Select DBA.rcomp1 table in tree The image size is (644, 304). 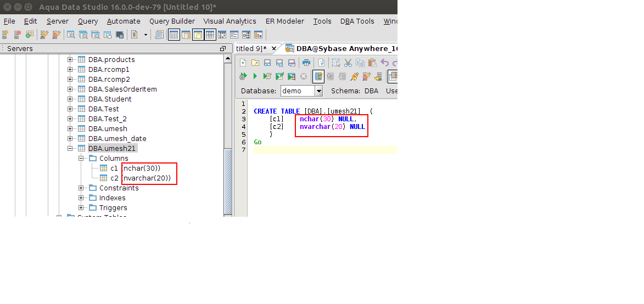[109, 69]
